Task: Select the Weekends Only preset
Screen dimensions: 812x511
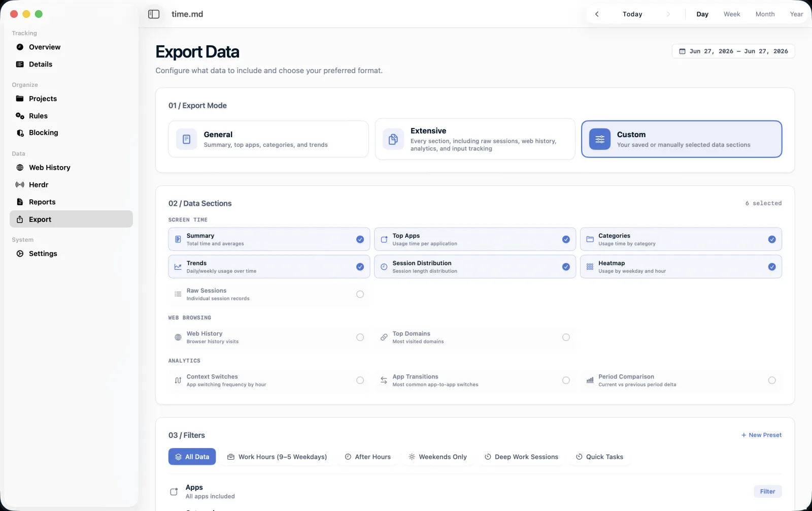Action: click(x=437, y=457)
